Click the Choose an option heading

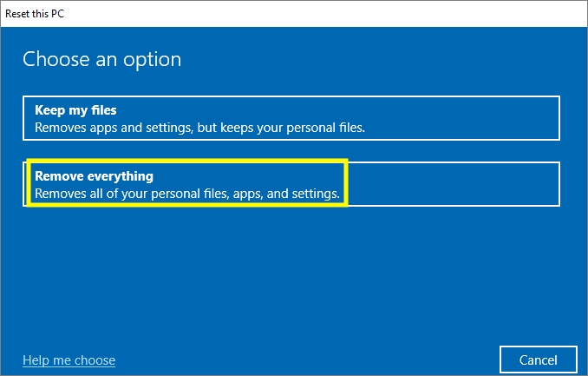pos(101,59)
